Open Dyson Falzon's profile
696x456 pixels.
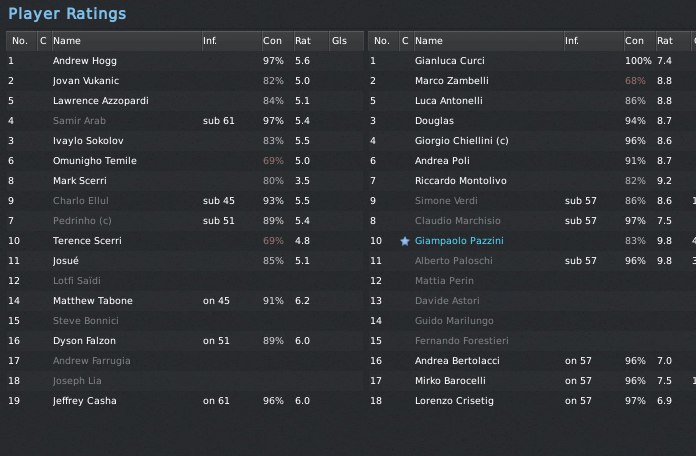click(x=84, y=341)
